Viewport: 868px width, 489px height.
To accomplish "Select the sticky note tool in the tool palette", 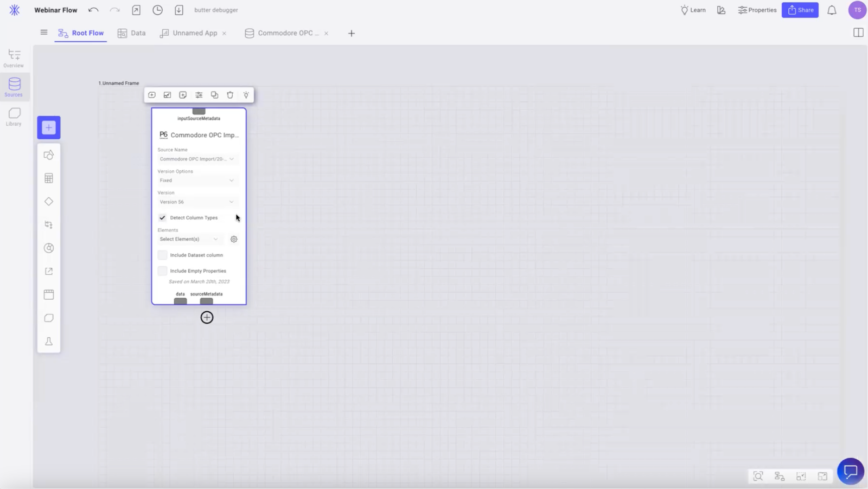I will tap(49, 318).
